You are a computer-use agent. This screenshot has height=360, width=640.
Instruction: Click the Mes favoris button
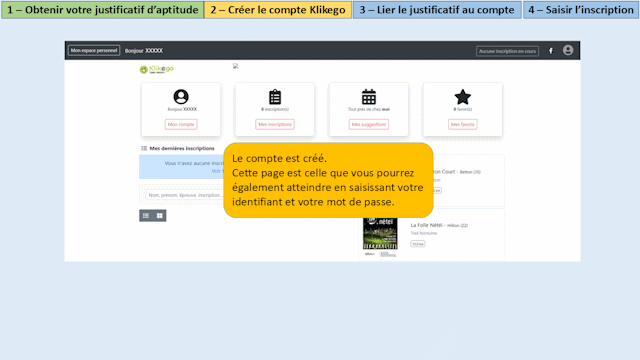click(462, 124)
